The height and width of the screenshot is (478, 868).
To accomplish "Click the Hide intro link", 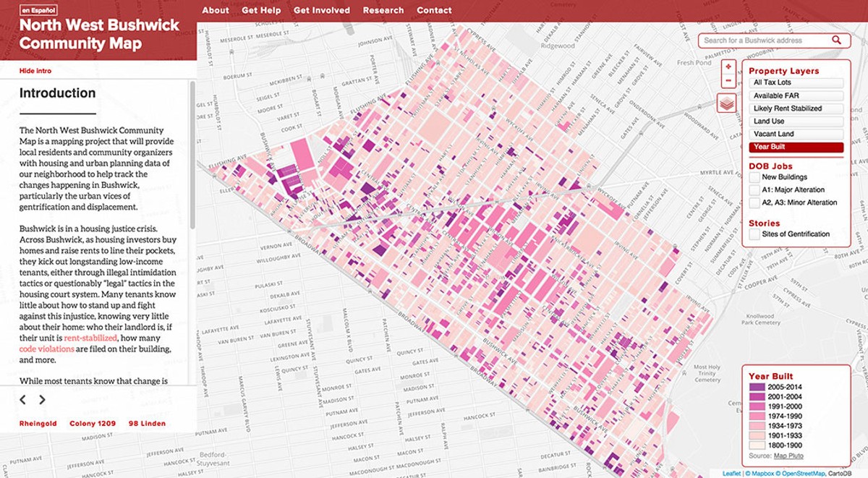I will [x=35, y=71].
